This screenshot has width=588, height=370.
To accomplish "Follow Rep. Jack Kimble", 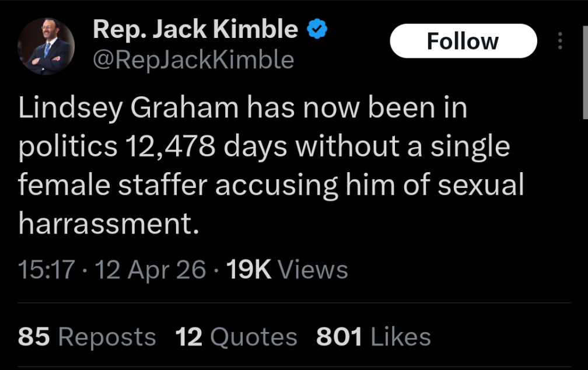I will 463,41.
